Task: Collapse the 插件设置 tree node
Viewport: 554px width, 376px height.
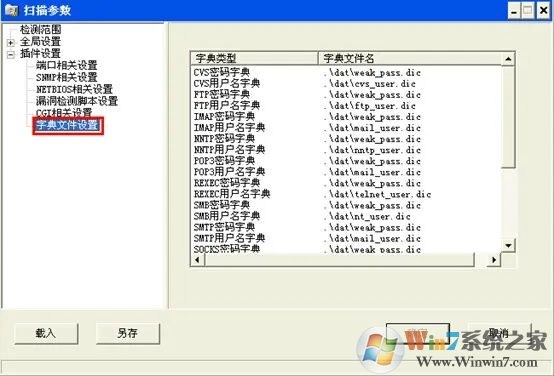Action: coord(11,54)
